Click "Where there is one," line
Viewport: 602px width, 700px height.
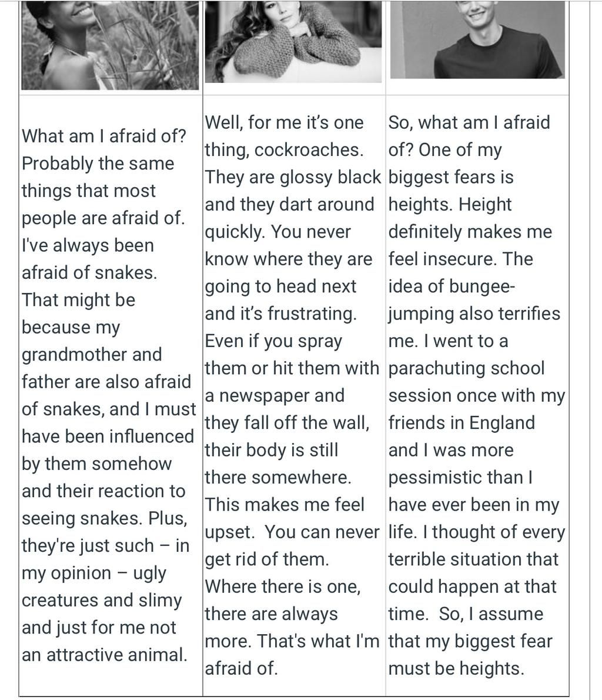pos(282,586)
